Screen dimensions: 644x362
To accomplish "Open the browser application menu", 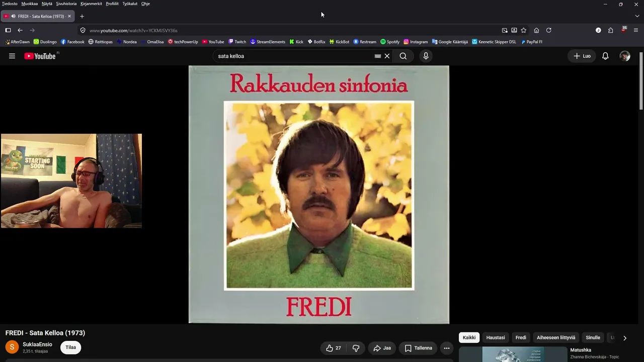I will pyautogui.click(x=637, y=30).
